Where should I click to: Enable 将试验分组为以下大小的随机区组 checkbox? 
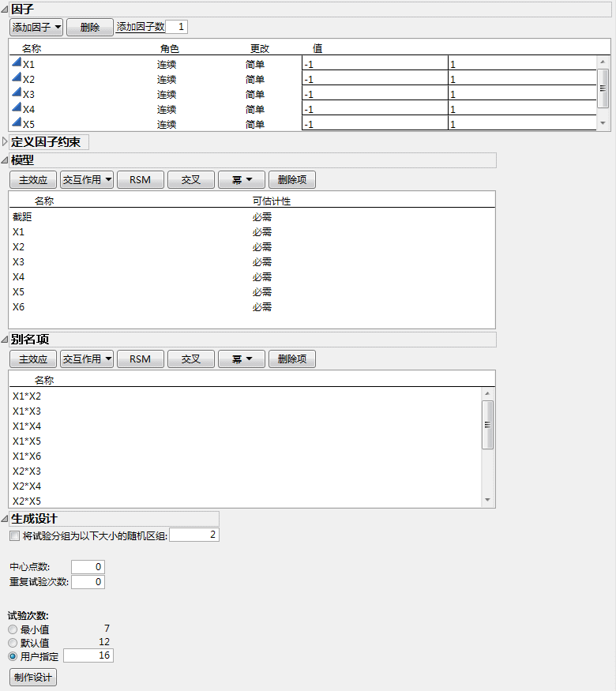(x=14, y=535)
